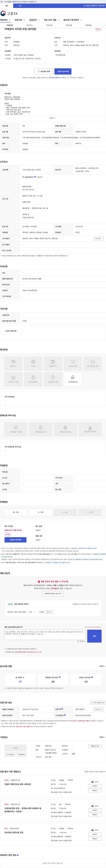Viewport: 106px width, 868px height.
Task: Report via 거짓 구인광고 신고 button
Action: [x=98, y=703]
